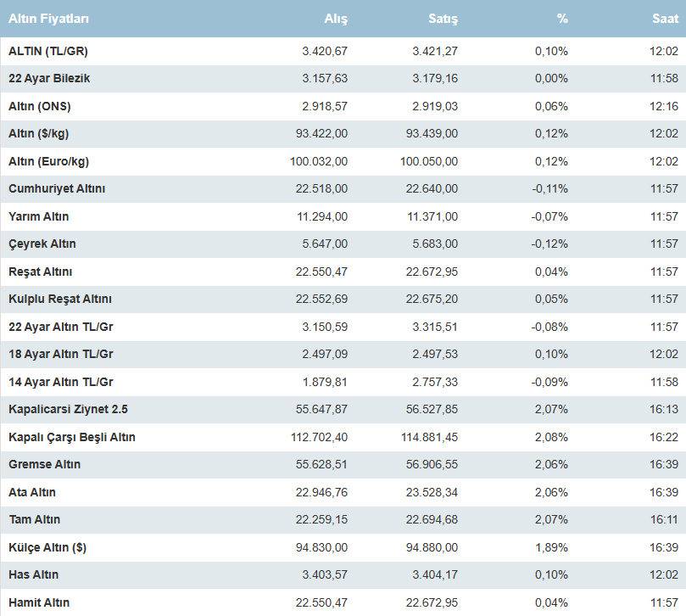Click Cumhuriyet Altını in the table
The width and height of the screenshot is (686, 616).
point(57,188)
